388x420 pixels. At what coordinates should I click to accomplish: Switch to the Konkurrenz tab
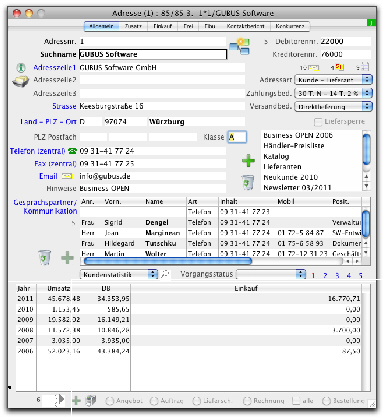[x=290, y=26]
